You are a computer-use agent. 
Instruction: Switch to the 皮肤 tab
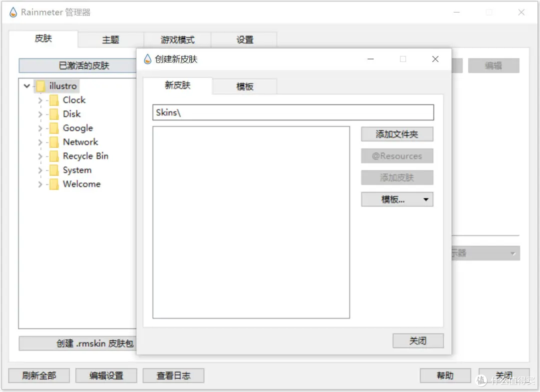click(43, 38)
